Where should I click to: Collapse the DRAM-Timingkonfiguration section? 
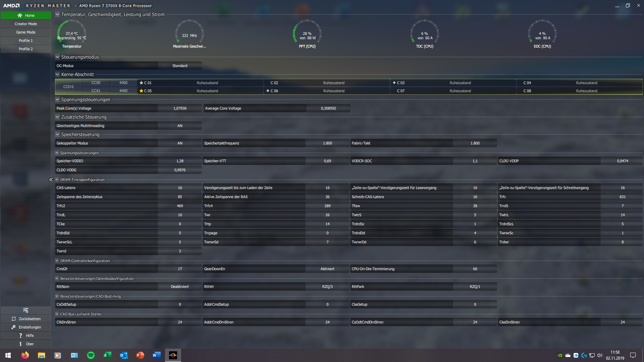57,180
